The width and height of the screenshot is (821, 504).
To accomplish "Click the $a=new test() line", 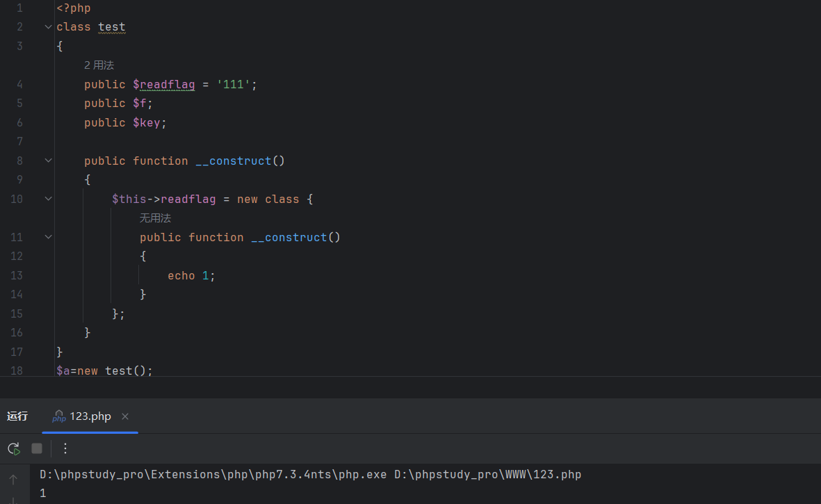I will coord(104,371).
